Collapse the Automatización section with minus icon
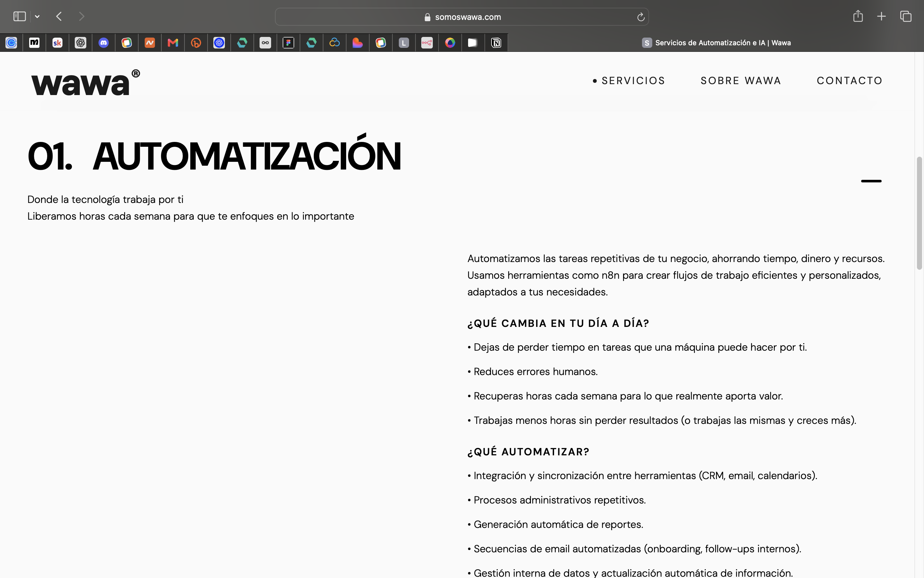Image resolution: width=924 pixels, height=578 pixels. coord(871,181)
